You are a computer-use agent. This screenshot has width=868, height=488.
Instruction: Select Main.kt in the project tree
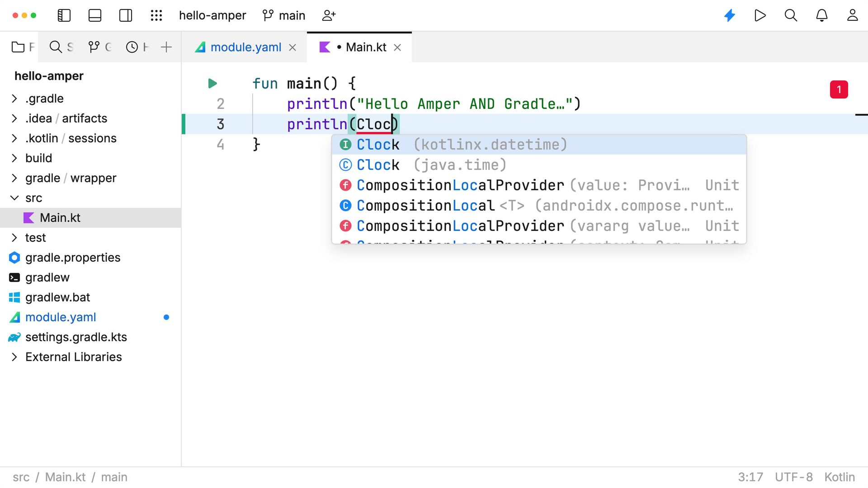[90, 218]
